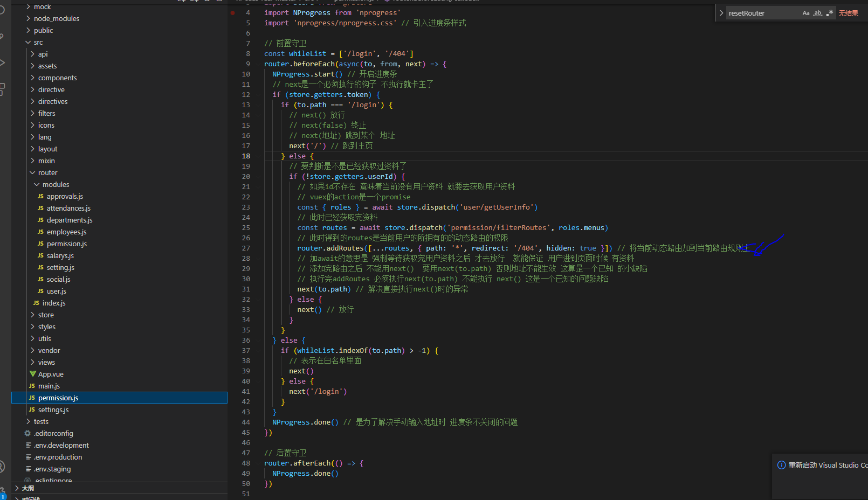Viewport: 868px width, 500px height.
Task: Open permission.js under modules folder
Action: coord(67,244)
